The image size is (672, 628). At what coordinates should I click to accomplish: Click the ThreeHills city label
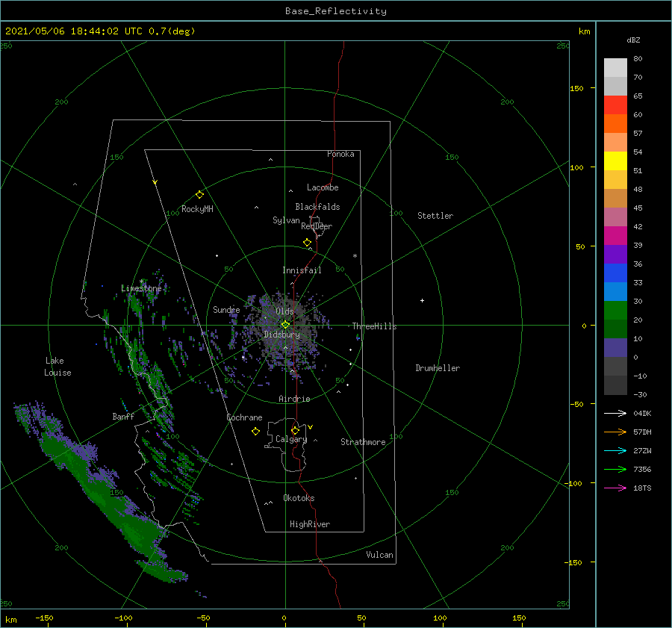tap(375, 326)
